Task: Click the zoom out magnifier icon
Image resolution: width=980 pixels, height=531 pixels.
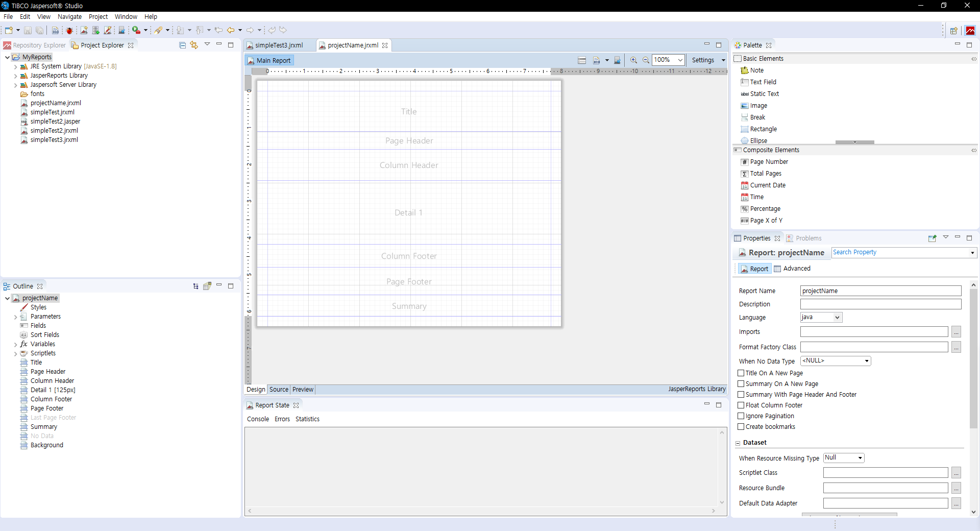Action: [646, 60]
